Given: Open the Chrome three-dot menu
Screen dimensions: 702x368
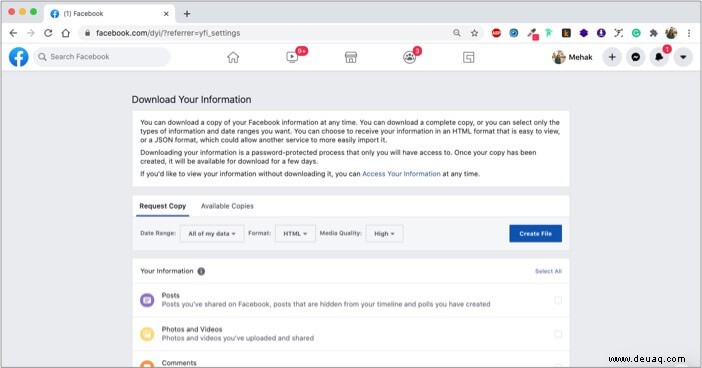Looking at the screenshot, I should pyautogui.click(x=689, y=33).
